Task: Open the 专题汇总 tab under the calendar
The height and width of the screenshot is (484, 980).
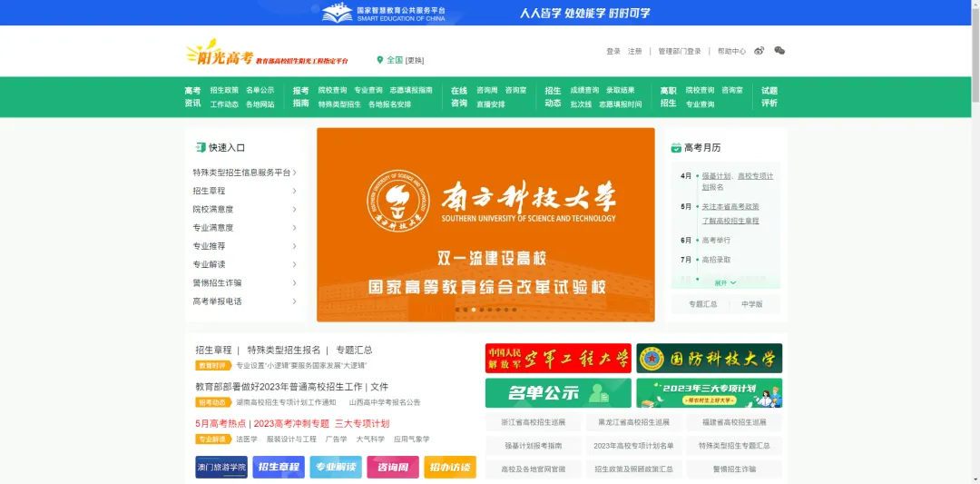Action: coord(702,304)
